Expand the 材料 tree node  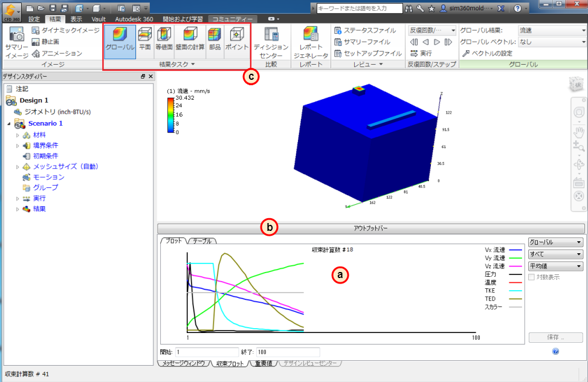click(18, 135)
